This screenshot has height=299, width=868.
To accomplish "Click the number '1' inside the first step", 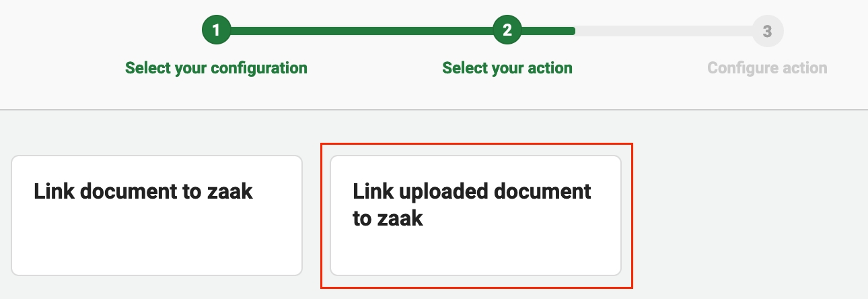I will point(216,31).
